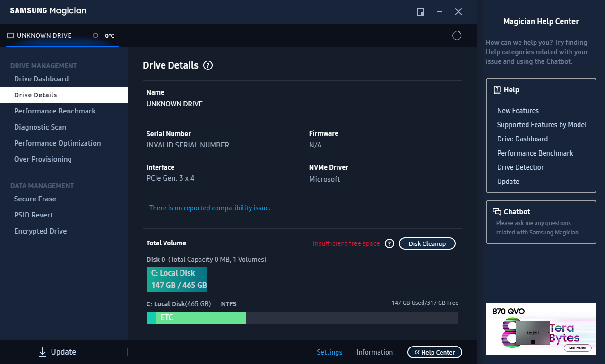Click the PCIe Gen. 3 x 4 value
Screen dimensions: 605x364
[x=170, y=178]
